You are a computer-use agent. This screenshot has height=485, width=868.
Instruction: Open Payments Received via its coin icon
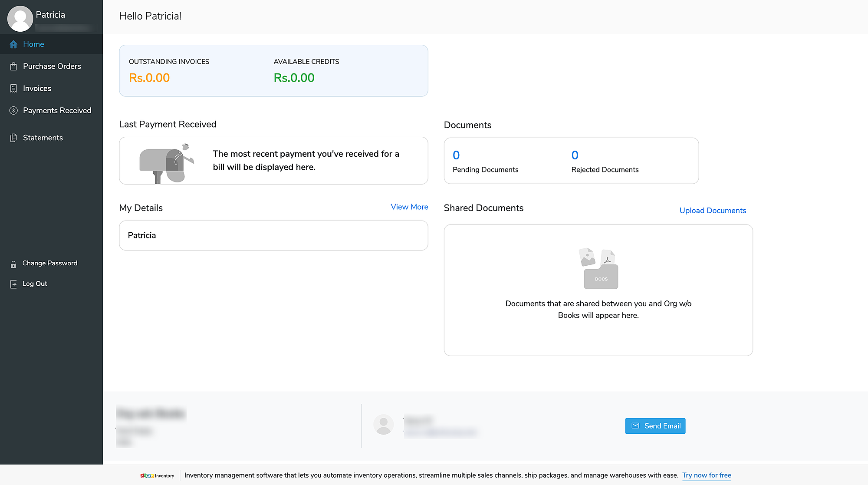point(13,110)
